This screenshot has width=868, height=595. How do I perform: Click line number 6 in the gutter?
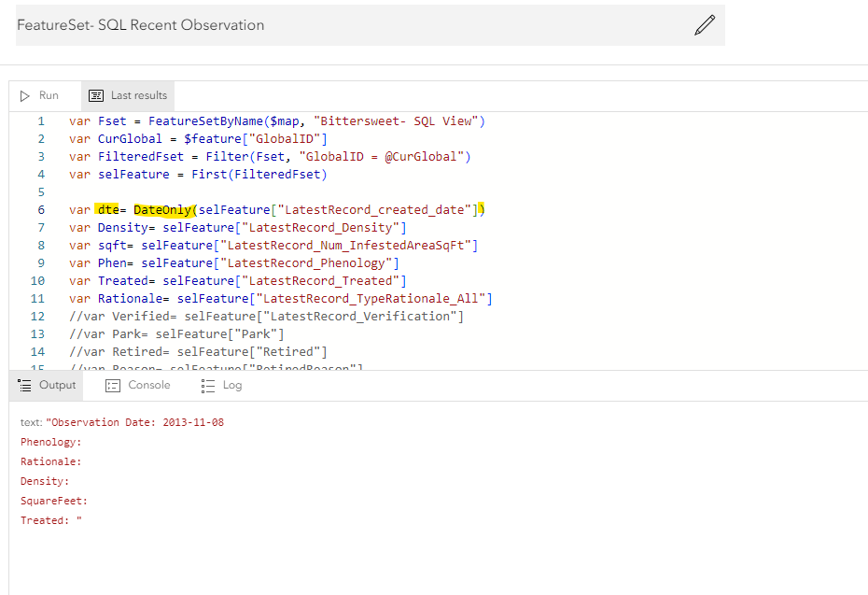tap(41, 209)
